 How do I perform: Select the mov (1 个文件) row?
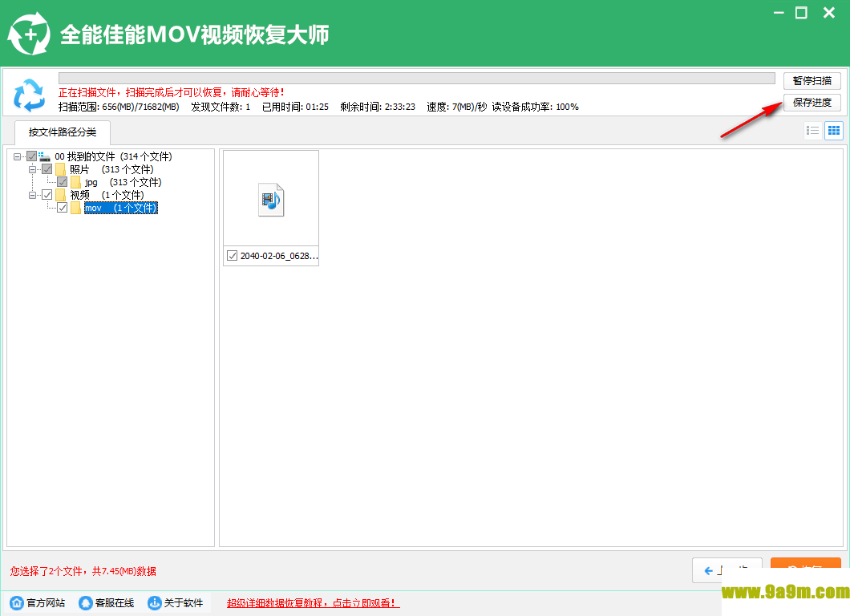[121, 209]
